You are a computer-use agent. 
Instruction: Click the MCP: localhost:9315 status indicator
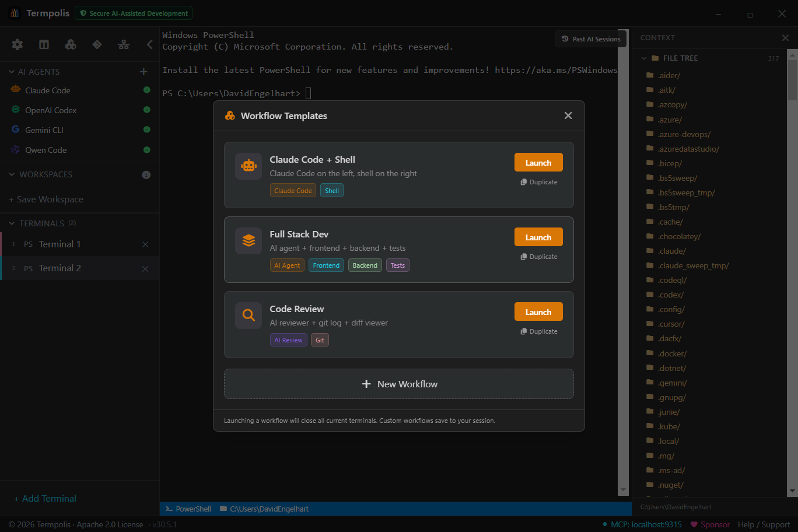click(x=642, y=524)
